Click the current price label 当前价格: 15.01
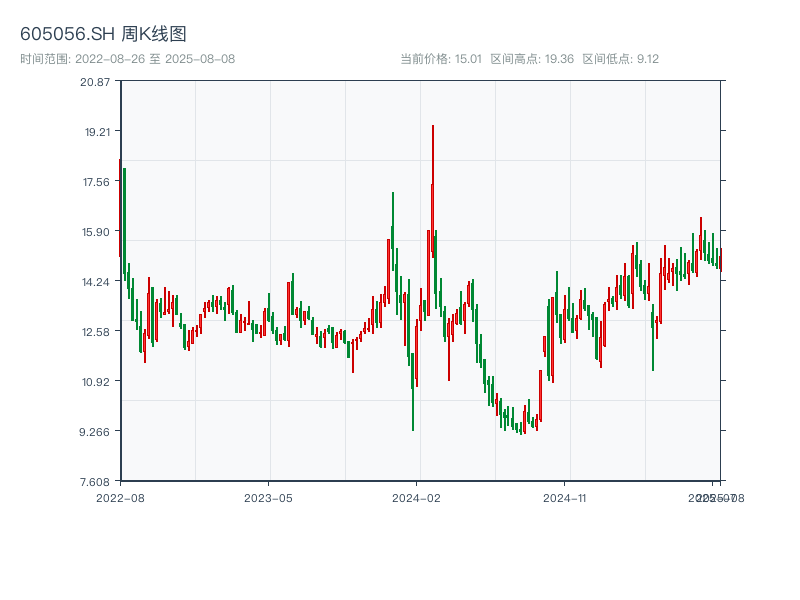 point(441,59)
